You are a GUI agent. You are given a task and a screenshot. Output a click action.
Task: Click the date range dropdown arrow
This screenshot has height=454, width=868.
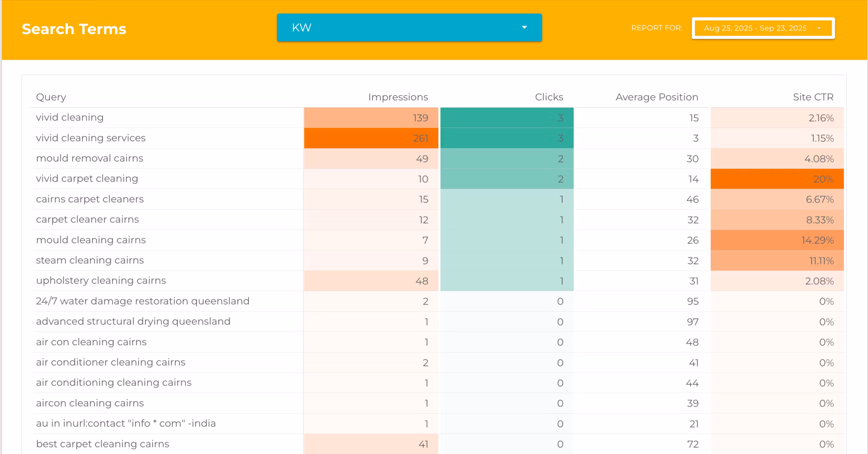tap(819, 28)
